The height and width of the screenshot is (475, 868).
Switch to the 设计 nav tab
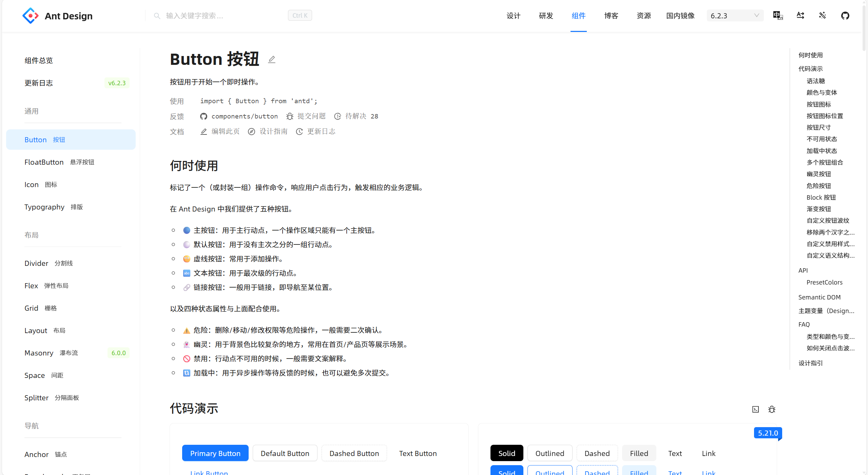pos(513,16)
